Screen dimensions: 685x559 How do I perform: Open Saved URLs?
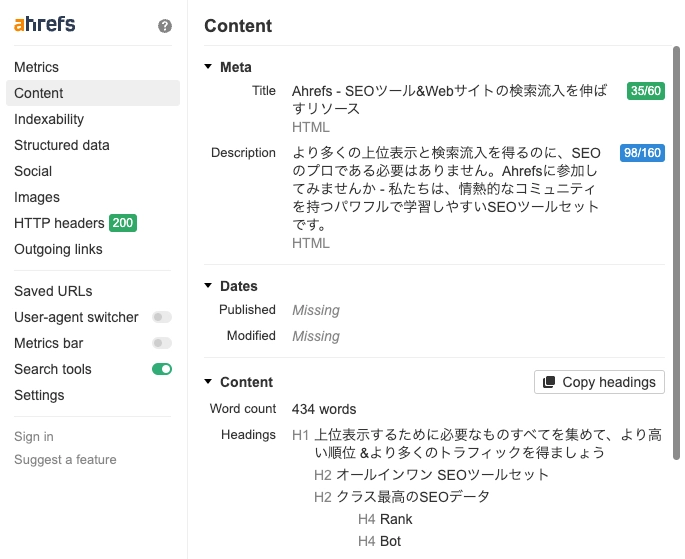[x=53, y=291]
